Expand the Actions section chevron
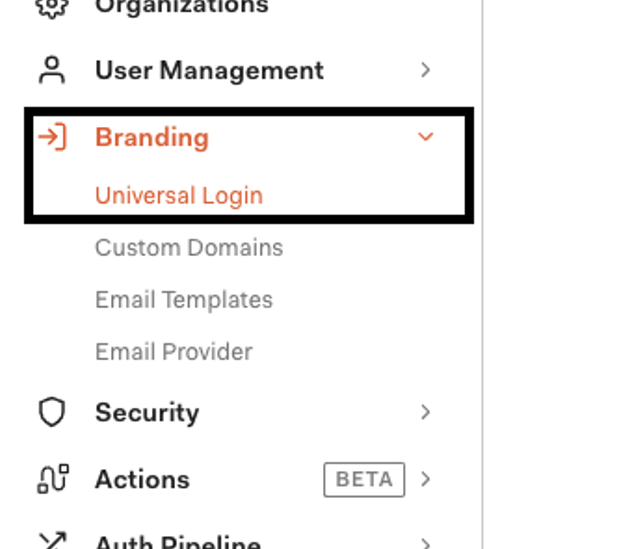The height and width of the screenshot is (549, 643). click(x=426, y=479)
